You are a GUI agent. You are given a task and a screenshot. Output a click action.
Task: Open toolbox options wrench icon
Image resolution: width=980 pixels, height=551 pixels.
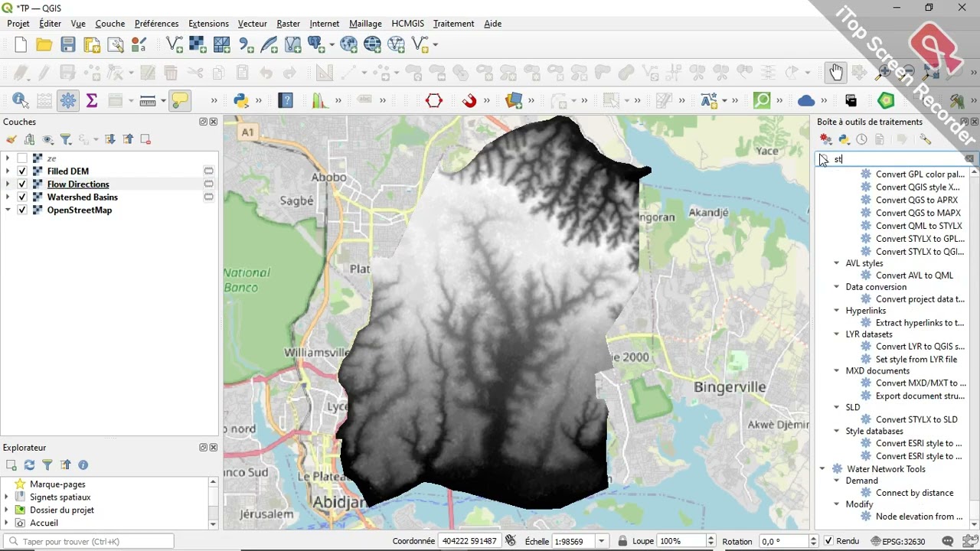pos(926,139)
